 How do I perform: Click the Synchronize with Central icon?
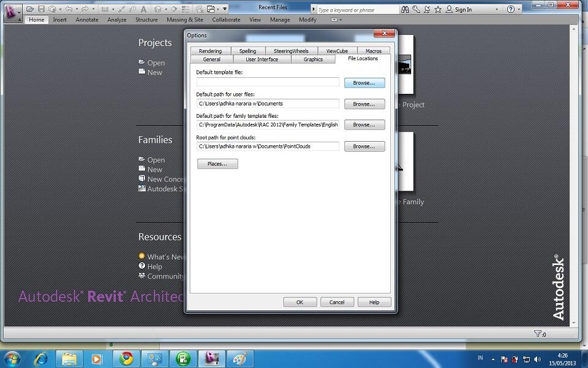point(53,9)
